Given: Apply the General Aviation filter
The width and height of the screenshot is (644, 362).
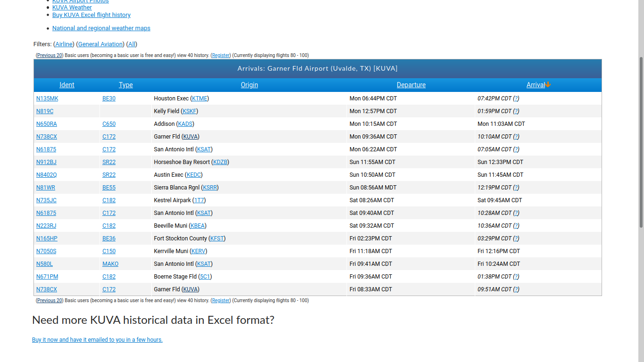Looking at the screenshot, I should (100, 44).
